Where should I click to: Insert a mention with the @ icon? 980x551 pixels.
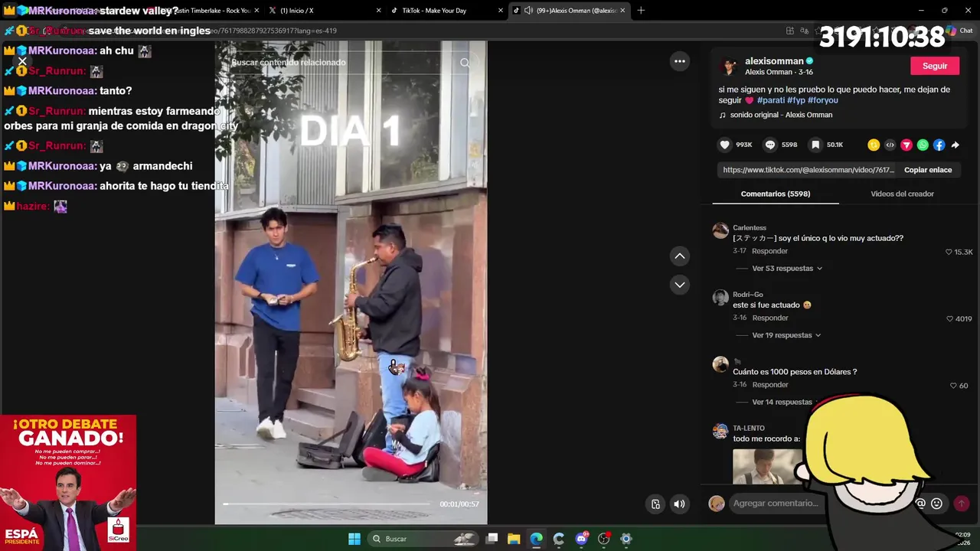tap(920, 504)
